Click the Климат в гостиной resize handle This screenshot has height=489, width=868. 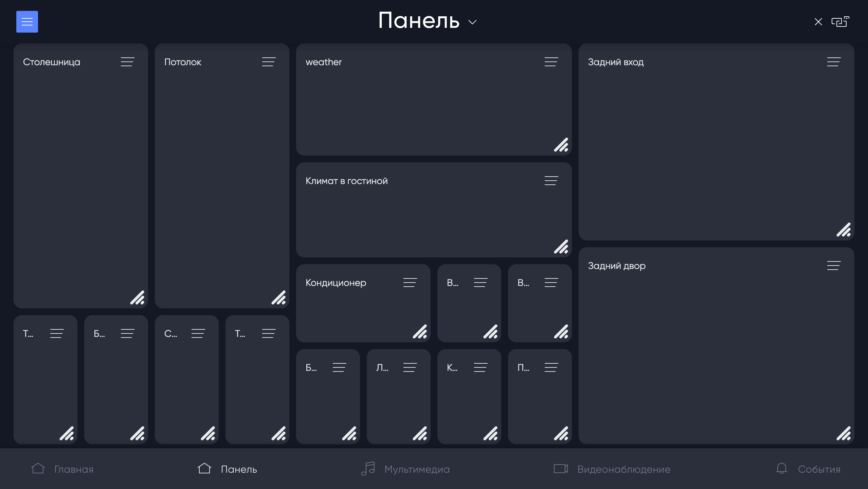(x=561, y=247)
